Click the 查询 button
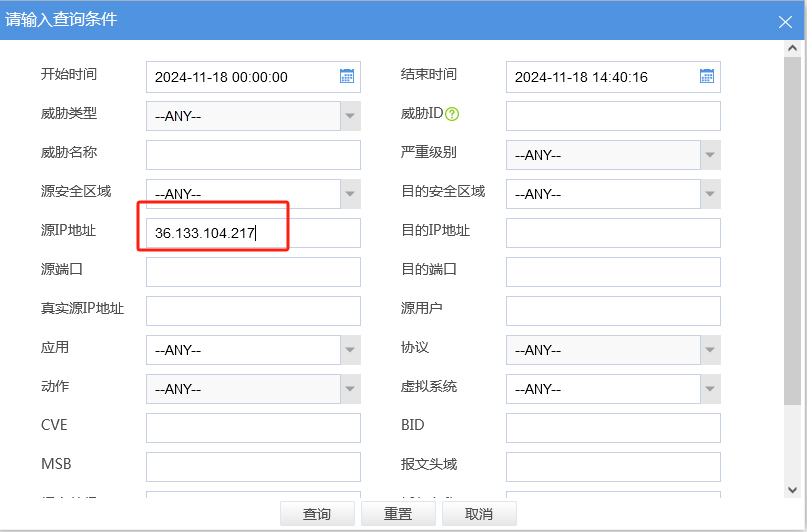The image size is (807, 532). click(316, 514)
